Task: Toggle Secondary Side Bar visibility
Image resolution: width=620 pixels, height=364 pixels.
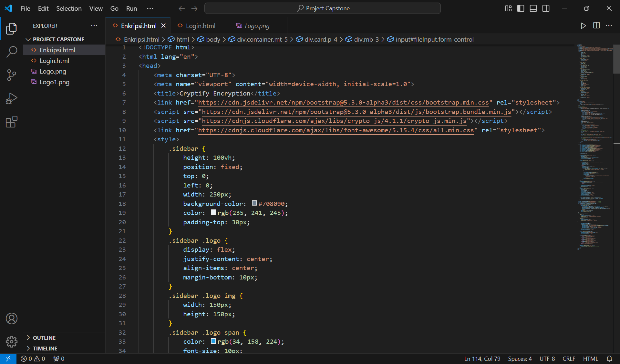Action: tap(546, 8)
